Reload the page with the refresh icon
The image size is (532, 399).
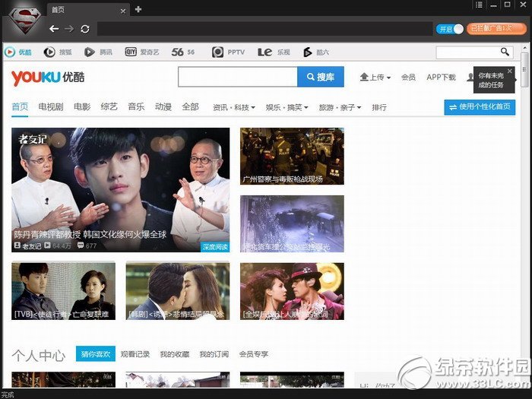point(85,29)
